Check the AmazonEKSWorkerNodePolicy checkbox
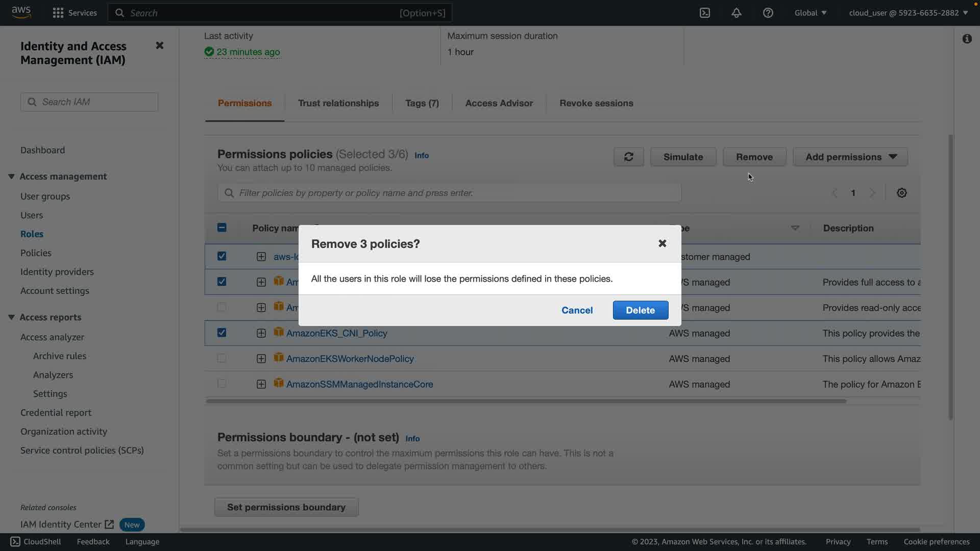The image size is (980, 551). click(222, 358)
